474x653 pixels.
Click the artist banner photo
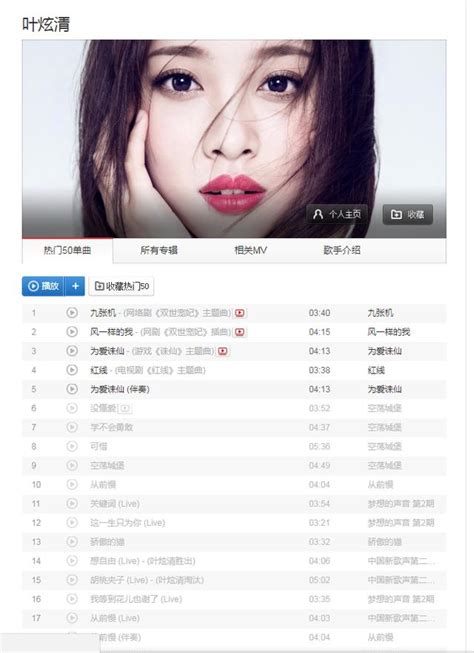pyautogui.click(x=234, y=139)
